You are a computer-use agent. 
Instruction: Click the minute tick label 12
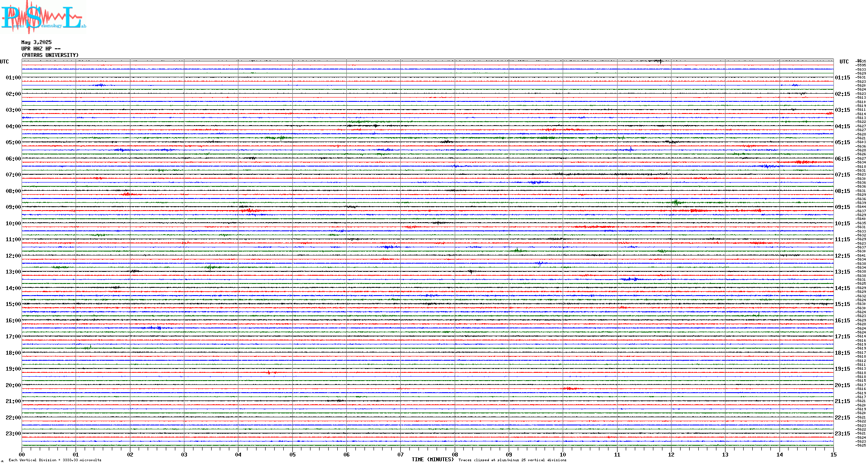click(671, 454)
